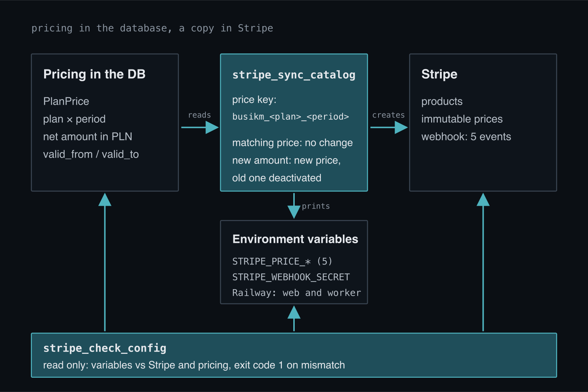The width and height of the screenshot is (588, 392).
Task: Click the "creates" arrow label
Action: coord(388,115)
